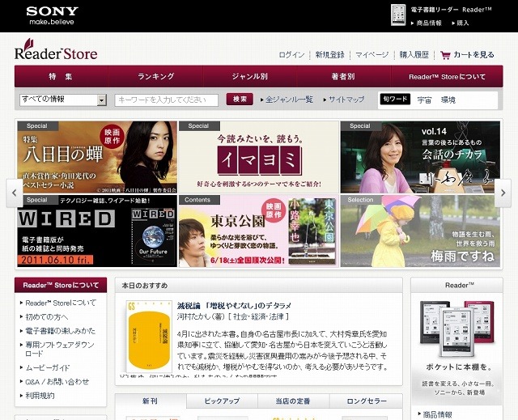Image resolution: width=518 pixels, height=420 pixels.
Task: Open the Reader Store logo home link
Action: click(56, 49)
